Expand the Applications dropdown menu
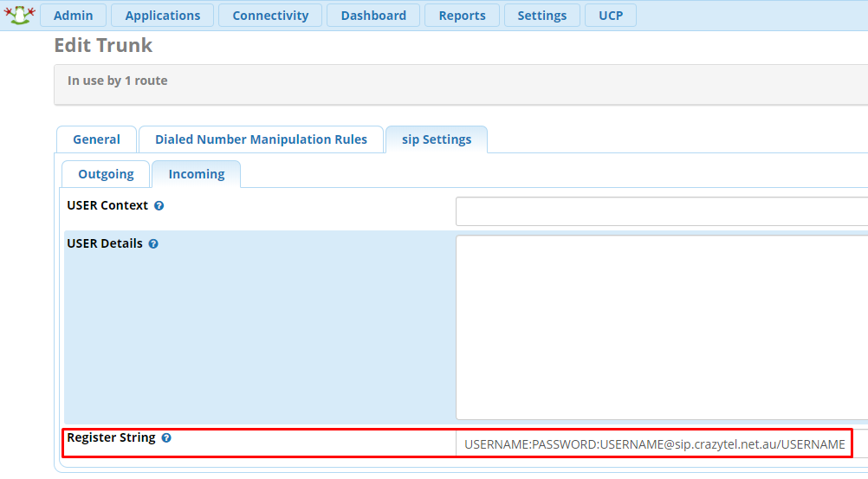The image size is (868, 479). point(163,16)
